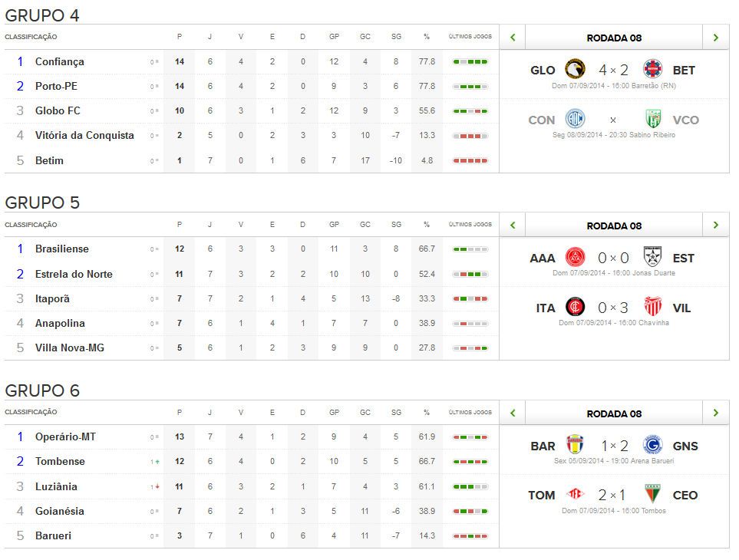Click the Confiança crest in match panel

point(575,119)
